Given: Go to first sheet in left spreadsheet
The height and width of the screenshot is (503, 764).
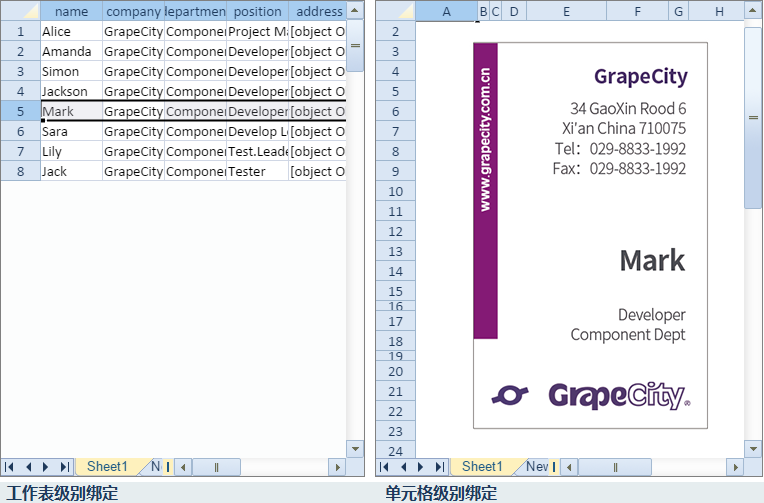Looking at the screenshot, I should [x=11, y=467].
